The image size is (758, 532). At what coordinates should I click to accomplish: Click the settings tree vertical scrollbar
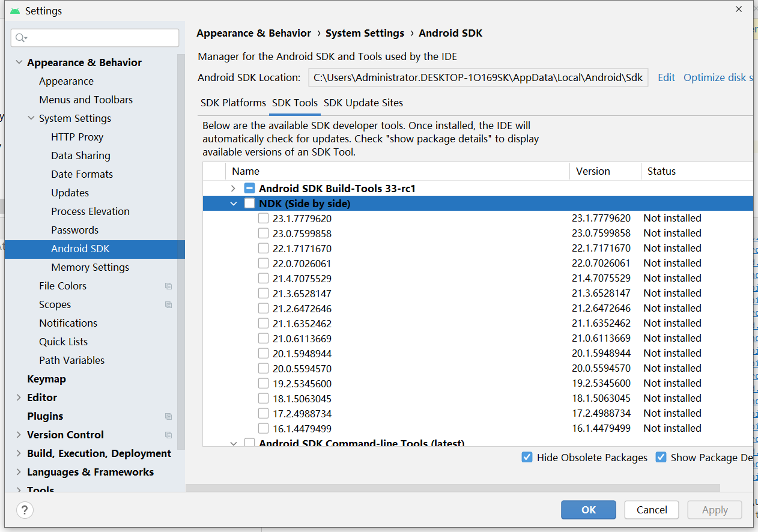[181, 252]
